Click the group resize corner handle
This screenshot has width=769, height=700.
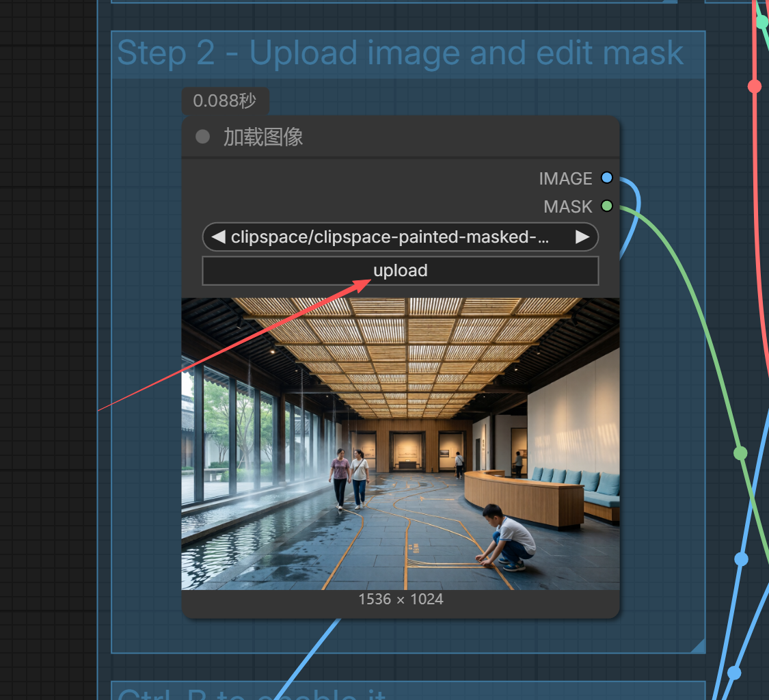(x=698, y=645)
